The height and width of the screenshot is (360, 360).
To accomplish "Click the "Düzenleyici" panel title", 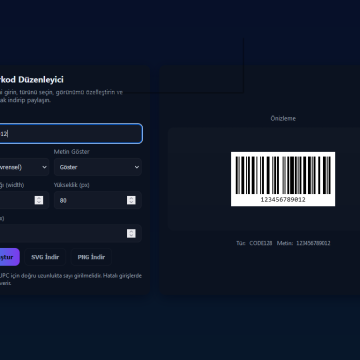I will tap(41, 80).
